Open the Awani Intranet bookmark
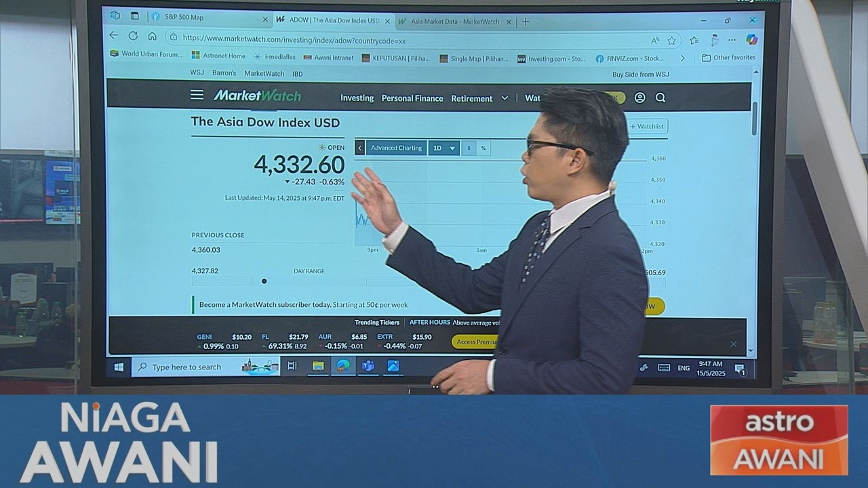868x488 pixels. pos(329,58)
